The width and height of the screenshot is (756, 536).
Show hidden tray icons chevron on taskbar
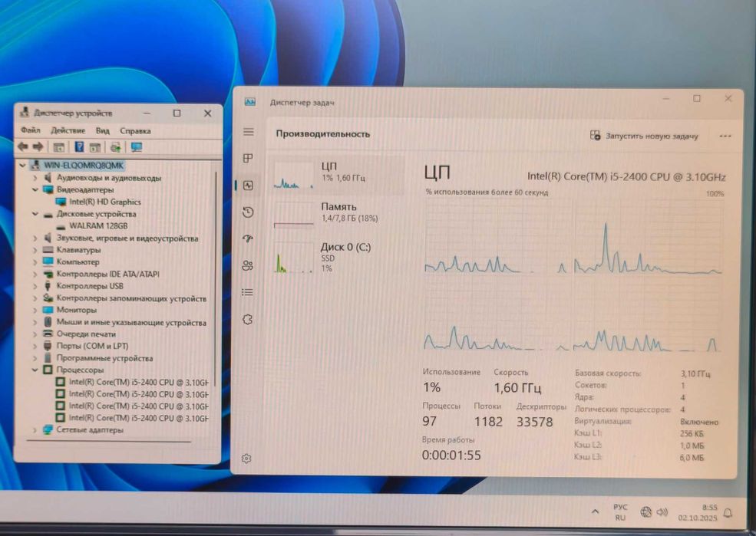pyautogui.click(x=595, y=512)
